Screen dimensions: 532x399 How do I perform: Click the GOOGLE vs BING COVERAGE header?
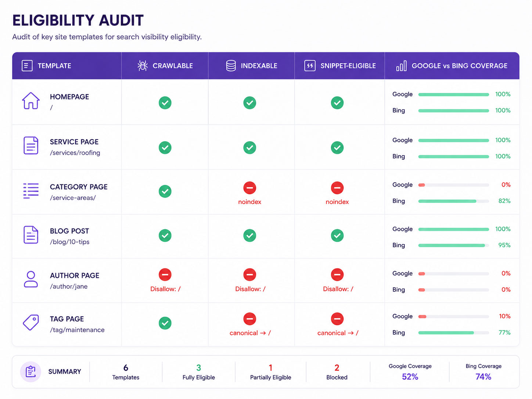point(452,66)
